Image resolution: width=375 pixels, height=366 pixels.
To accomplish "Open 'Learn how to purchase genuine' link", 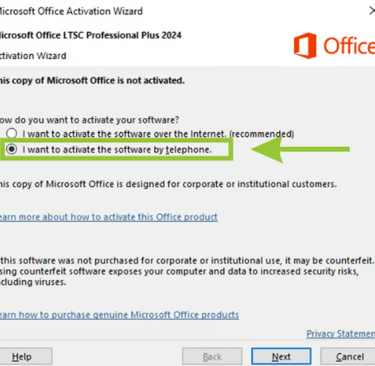I will [119, 315].
